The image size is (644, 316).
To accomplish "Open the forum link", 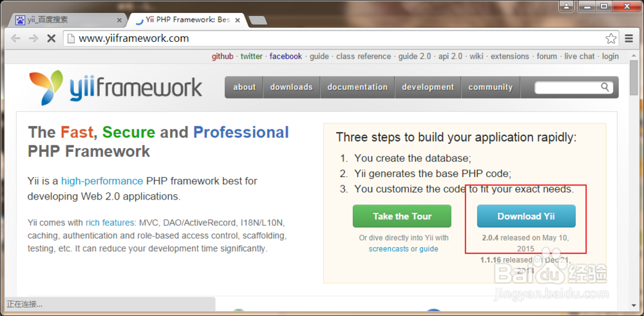I will pyautogui.click(x=547, y=57).
